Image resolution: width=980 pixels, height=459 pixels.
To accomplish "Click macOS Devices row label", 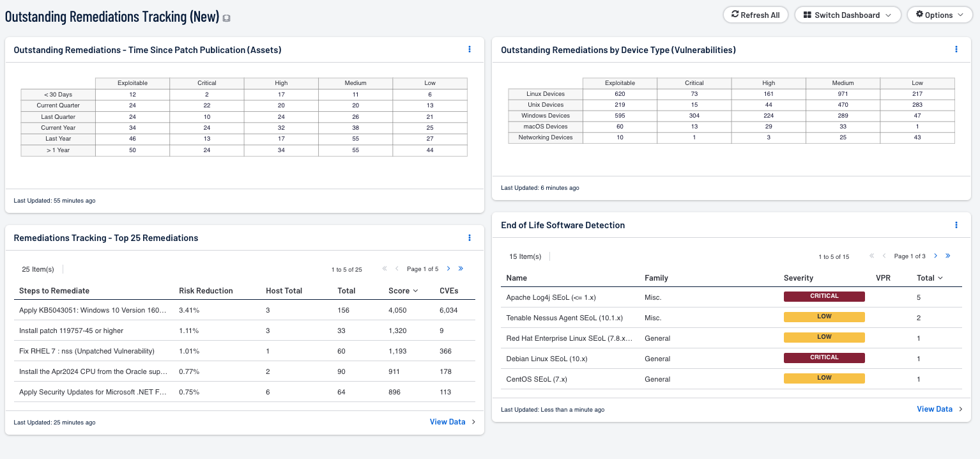I will point(546,127).
